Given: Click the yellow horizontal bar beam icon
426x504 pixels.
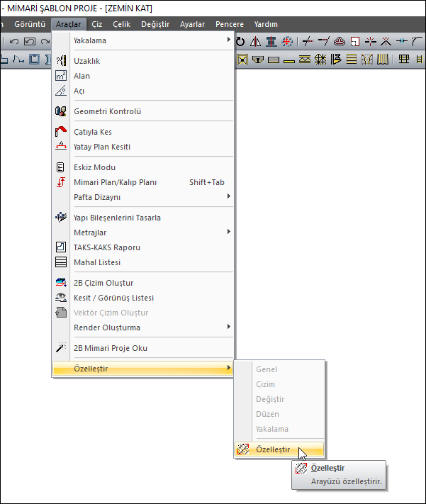Looking at the screenshot, I should (x=289, y=61).
